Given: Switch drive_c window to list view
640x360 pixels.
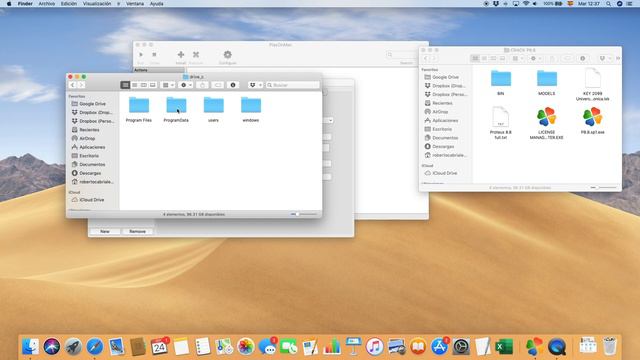Looking at the screenshot, I should click(x=134, y=85).
